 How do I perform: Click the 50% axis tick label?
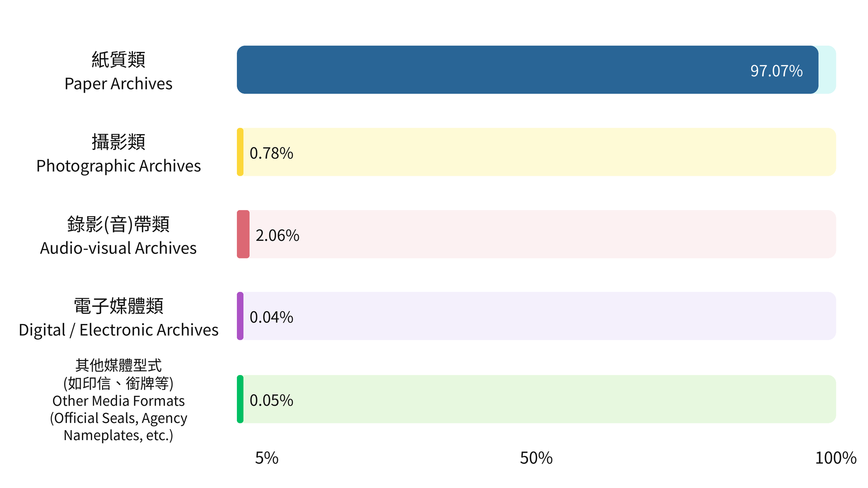[536, 458]
